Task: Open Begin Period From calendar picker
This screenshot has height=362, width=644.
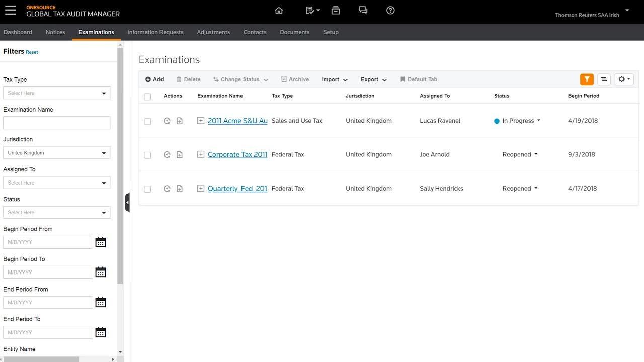Action: tap(101, 242)
